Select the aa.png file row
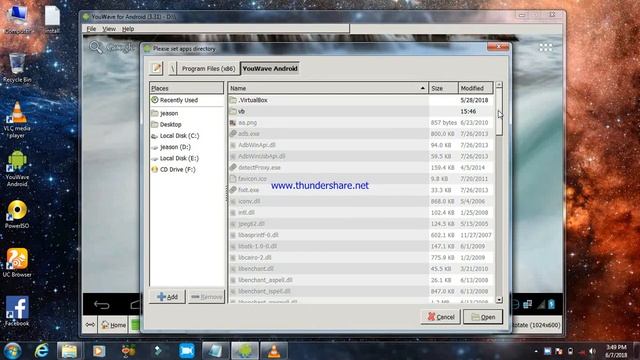This screenshot has height=360, width=640. tap(361, 122)
